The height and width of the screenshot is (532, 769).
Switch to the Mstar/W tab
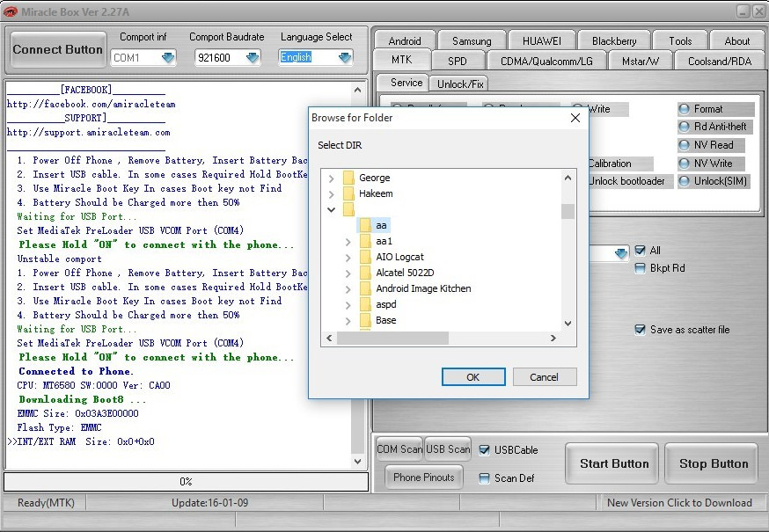pos(640,61)
